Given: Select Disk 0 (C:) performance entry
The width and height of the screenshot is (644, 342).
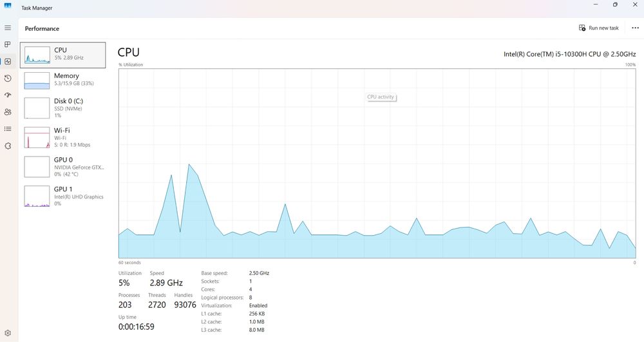Looking at the screenshot, I should 63,108.
